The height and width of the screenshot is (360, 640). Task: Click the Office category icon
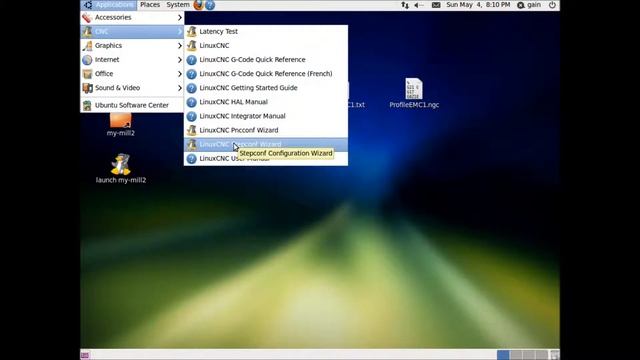pos(87,74)
